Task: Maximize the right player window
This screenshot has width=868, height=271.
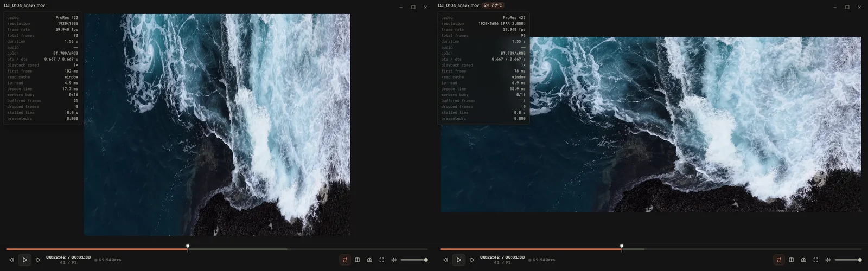Action: [x=847, y=7]
